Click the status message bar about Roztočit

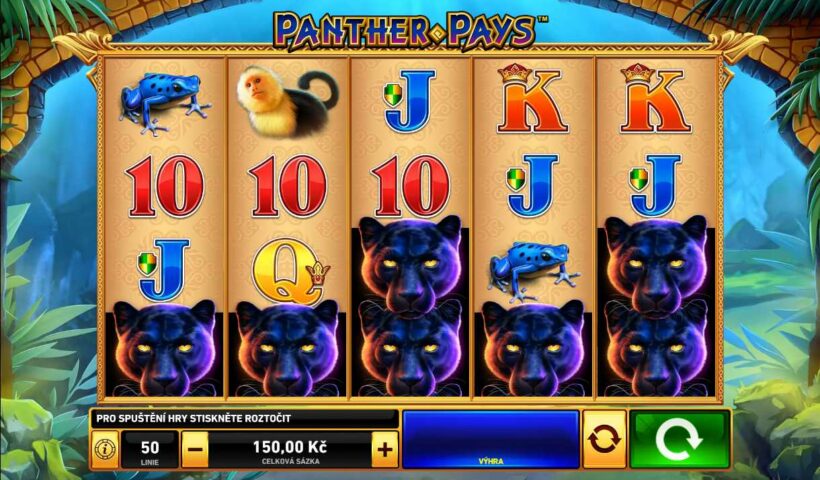click(x=245, y=418)
